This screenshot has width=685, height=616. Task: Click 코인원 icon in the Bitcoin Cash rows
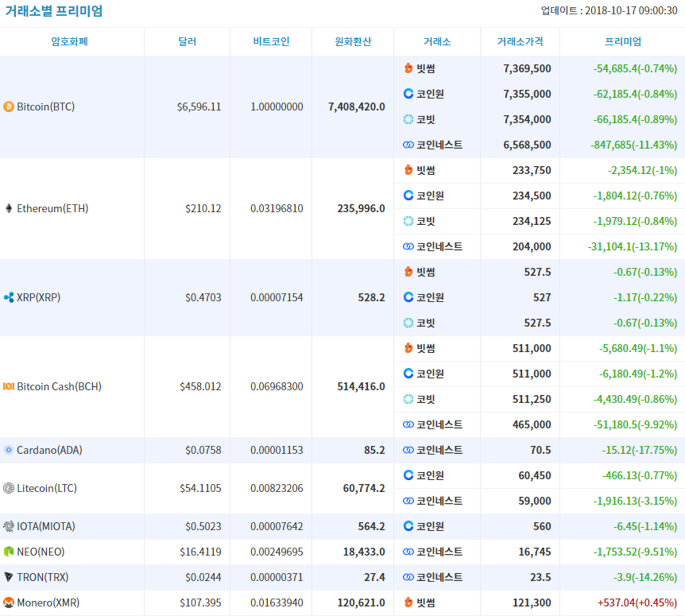pyautogui.click(x=408, y=374)
